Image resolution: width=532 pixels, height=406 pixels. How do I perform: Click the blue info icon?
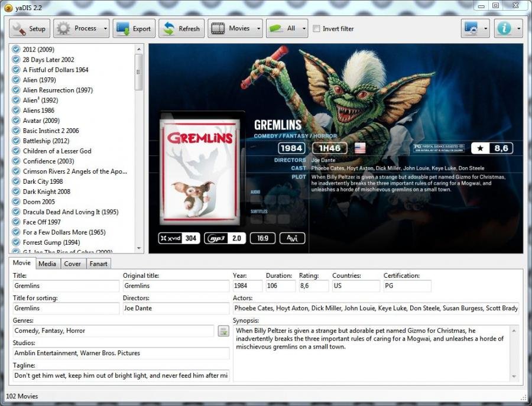pyautogui.click(x=504, y=28)
